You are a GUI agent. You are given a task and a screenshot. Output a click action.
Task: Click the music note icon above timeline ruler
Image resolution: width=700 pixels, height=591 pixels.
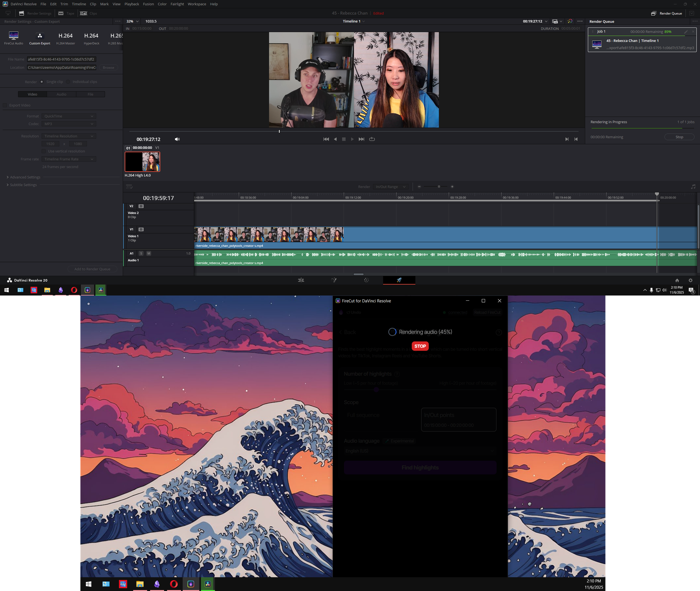click(693, 187)
